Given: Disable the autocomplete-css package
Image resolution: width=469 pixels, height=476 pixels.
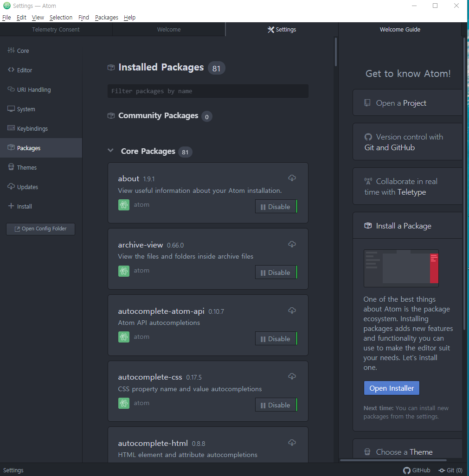Looking at the screenshot, I should (276, 405).
